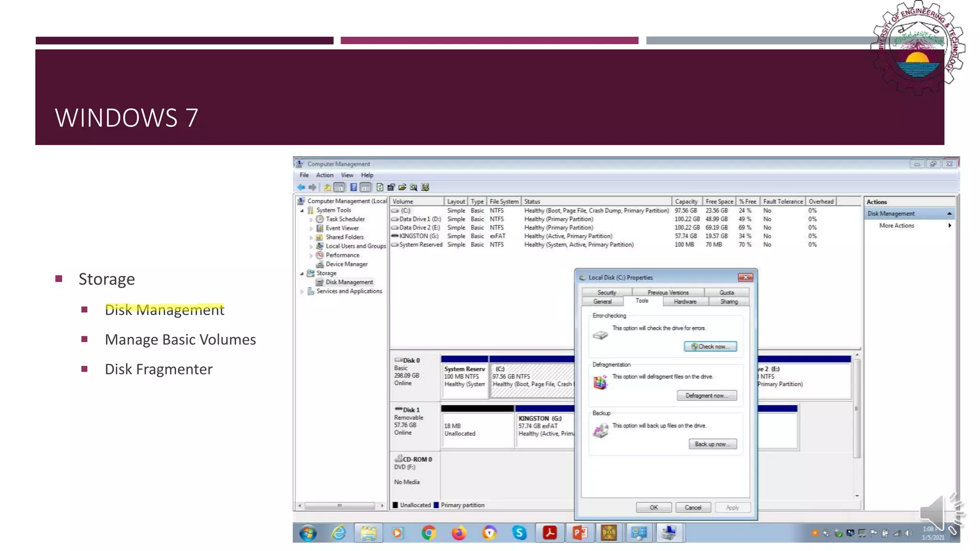Click the blue Back arrow in toolbar
The image size is (980, 551).
(x=301, y=187)
